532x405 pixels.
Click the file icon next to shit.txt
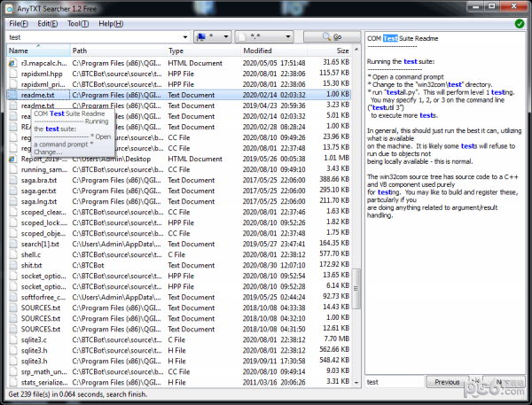(13, 265)
